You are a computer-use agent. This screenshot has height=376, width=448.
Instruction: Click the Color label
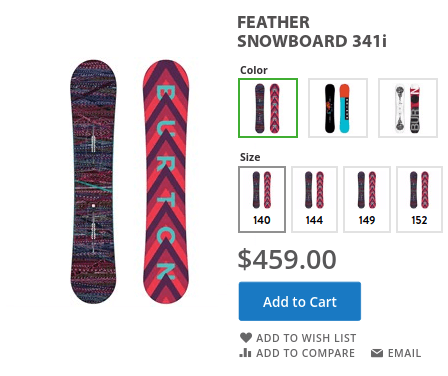pyautogui.click(x=254, y=70)
